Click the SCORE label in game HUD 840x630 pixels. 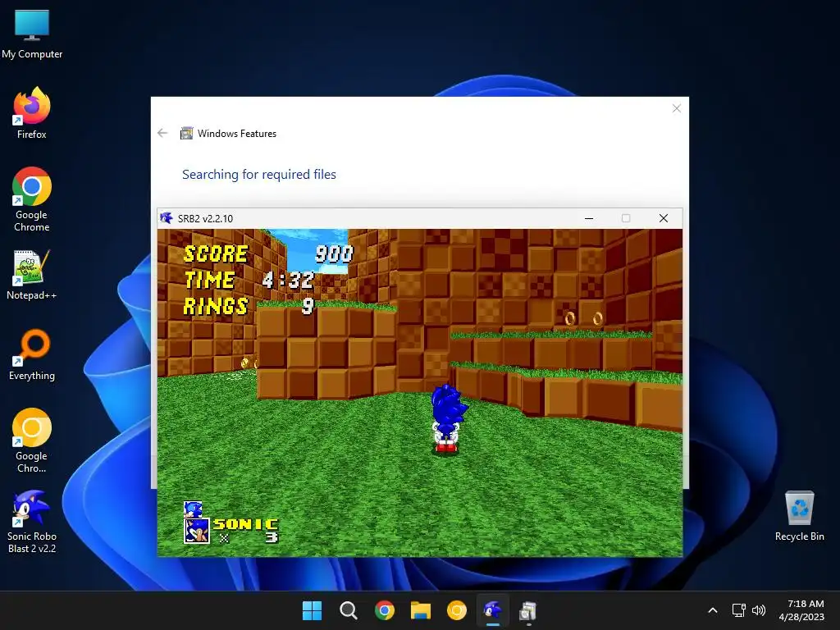216,254
